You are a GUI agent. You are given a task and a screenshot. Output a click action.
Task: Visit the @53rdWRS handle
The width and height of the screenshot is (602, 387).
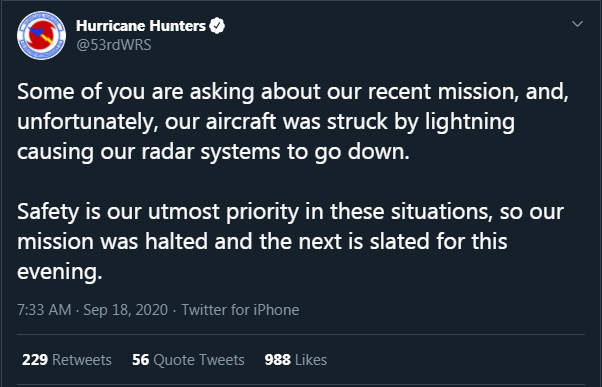pos(114,45)
